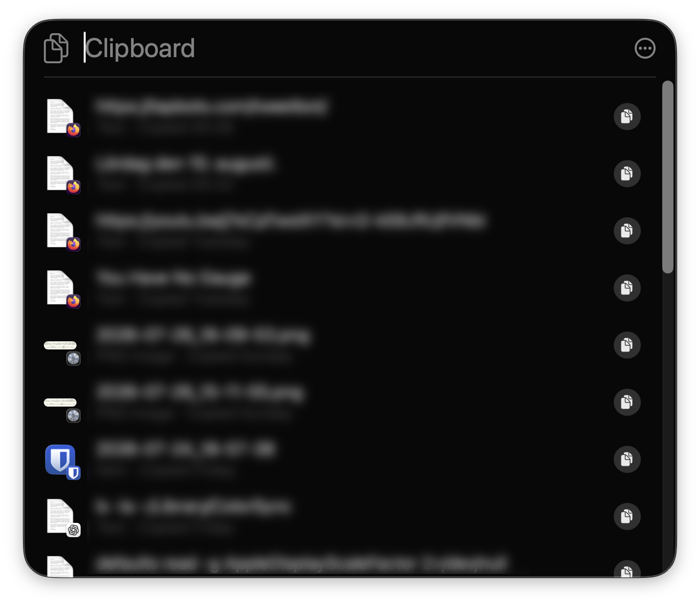
Task: Select the Bitwarden shield thumbnail
Action: [61, 460]
